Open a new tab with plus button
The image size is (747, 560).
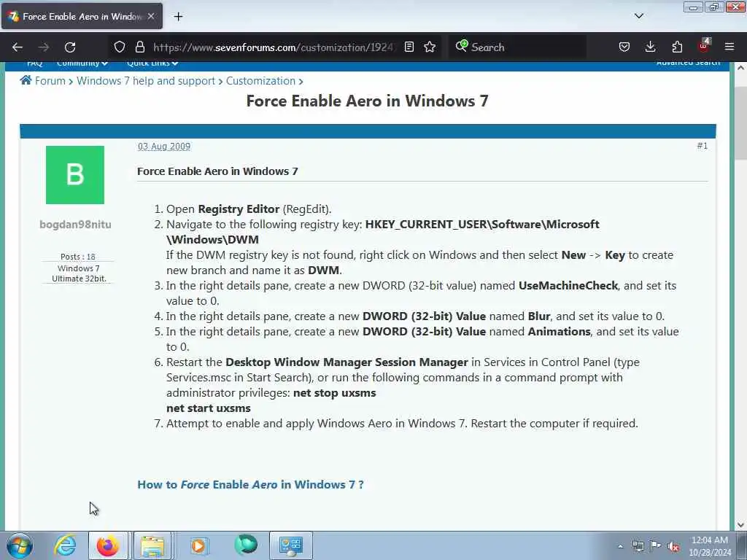pos(178,16)
